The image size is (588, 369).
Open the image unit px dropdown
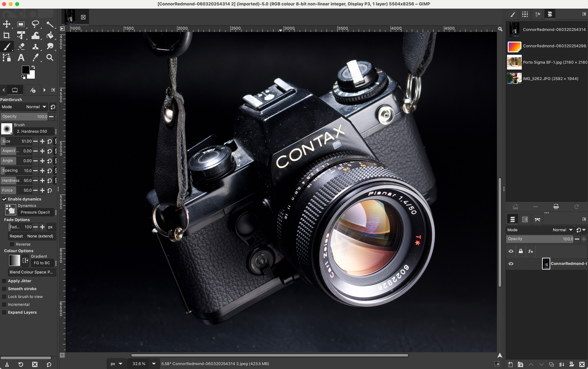point(116,364)
